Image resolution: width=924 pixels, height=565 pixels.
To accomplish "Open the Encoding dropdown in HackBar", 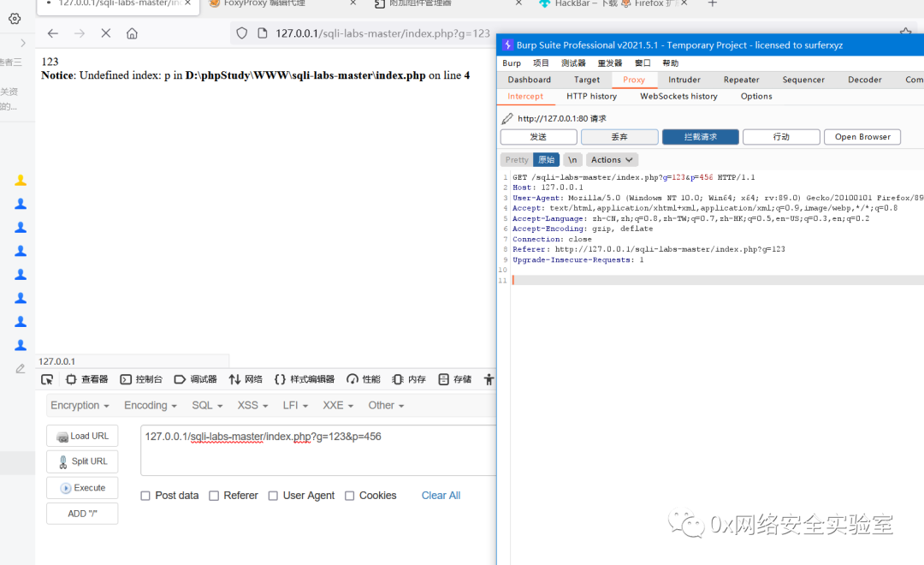I will (151, 406).
